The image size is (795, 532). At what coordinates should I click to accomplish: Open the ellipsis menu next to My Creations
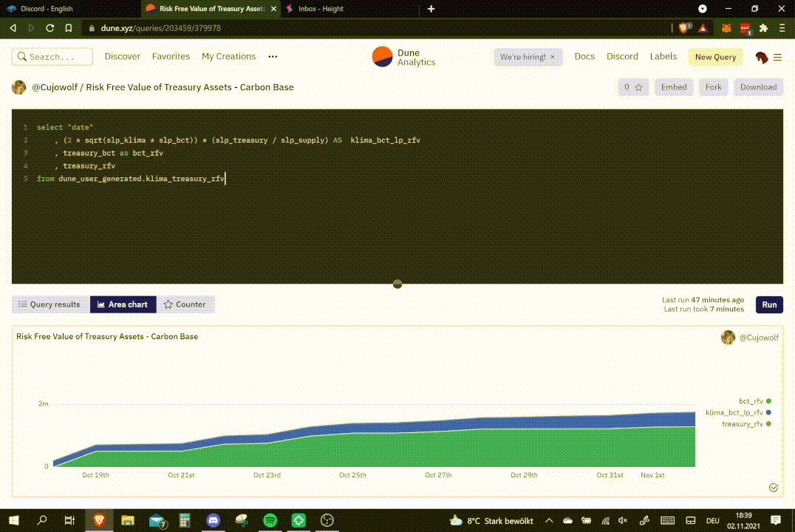coord(273,56)
